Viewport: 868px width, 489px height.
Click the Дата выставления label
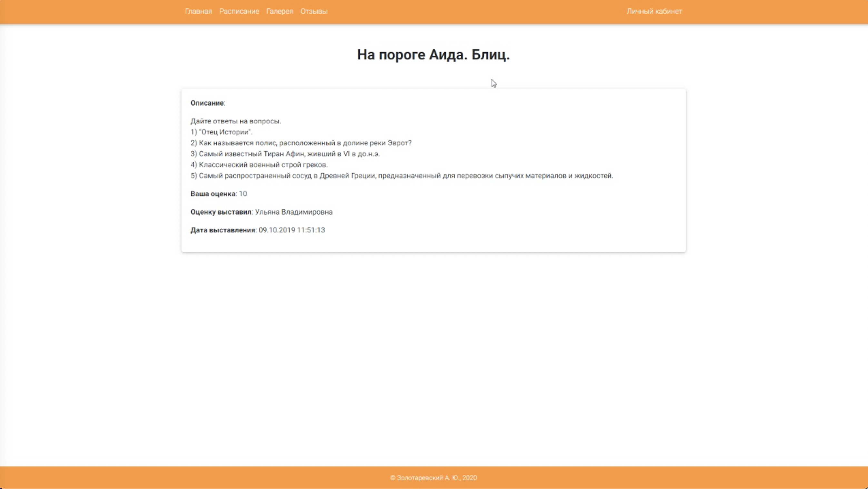tap(223, 230)
